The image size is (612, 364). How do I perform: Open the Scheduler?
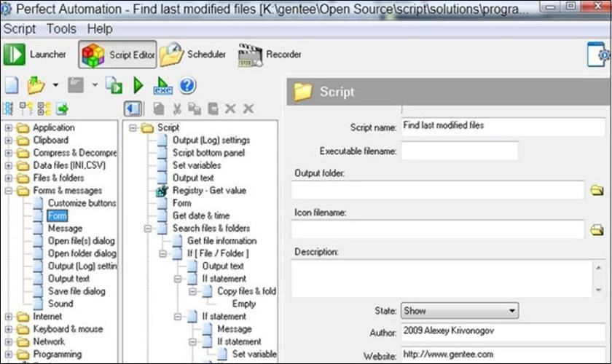coord(193,54)
